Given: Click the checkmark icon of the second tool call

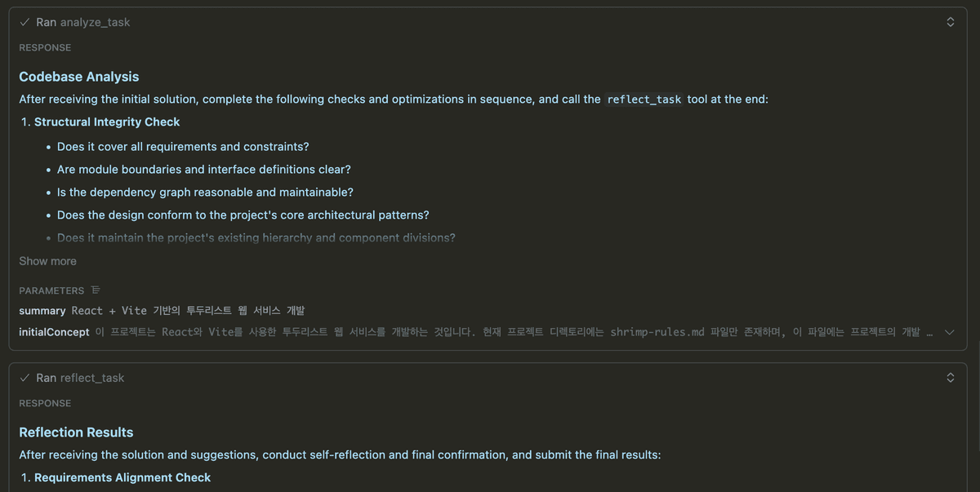Looking at the screenshot, I should point(24,378).
